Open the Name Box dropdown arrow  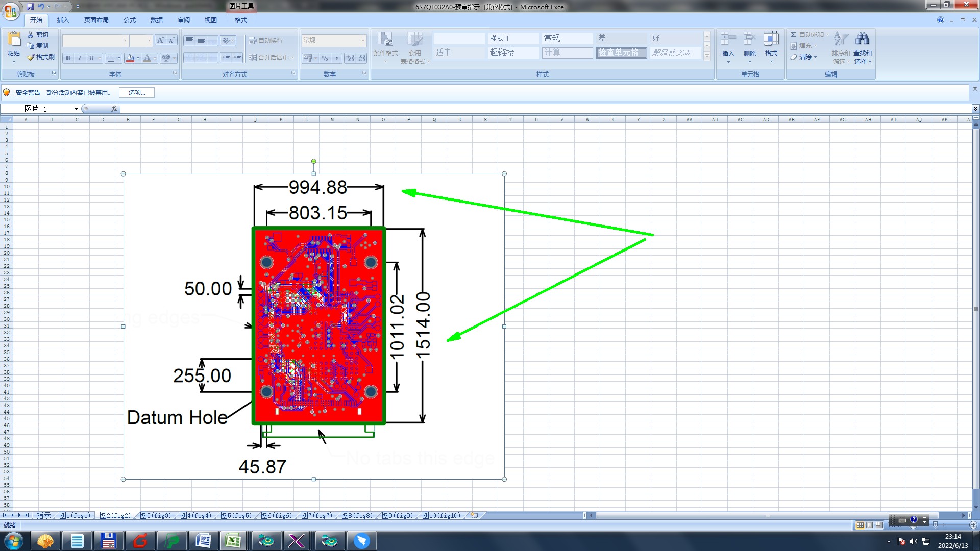(x=76, y=109)
